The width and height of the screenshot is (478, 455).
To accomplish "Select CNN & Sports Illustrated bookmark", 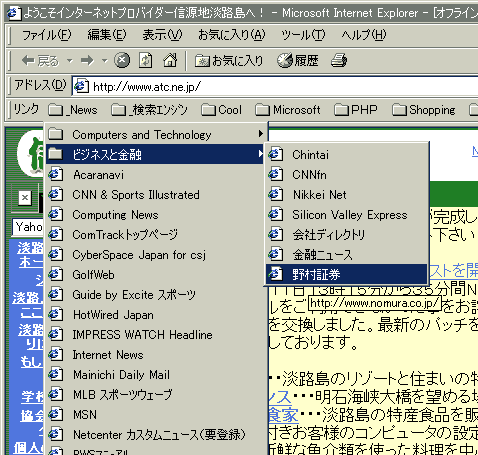I will coord(156,195).
